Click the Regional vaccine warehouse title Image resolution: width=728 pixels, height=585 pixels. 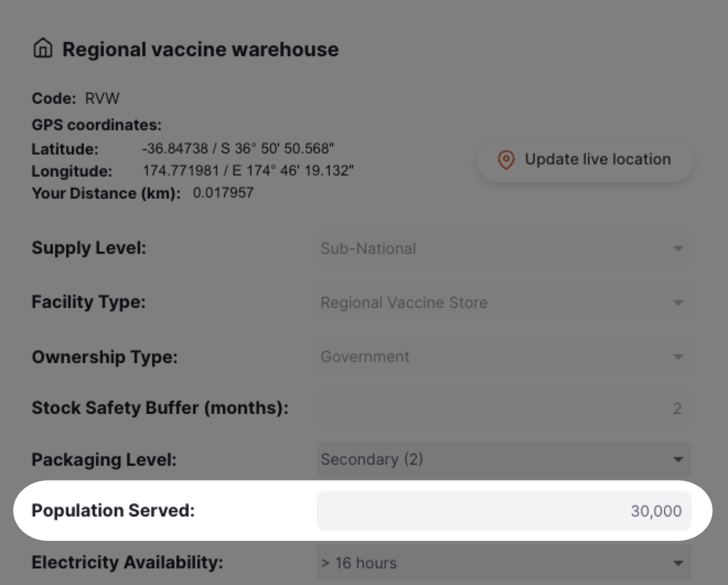click(x=200, y=49)
